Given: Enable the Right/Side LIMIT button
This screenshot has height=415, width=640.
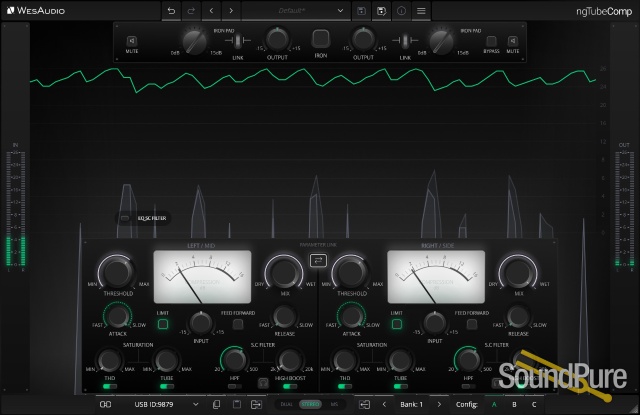Looking at the screenshot, I should tap(397, 324).
